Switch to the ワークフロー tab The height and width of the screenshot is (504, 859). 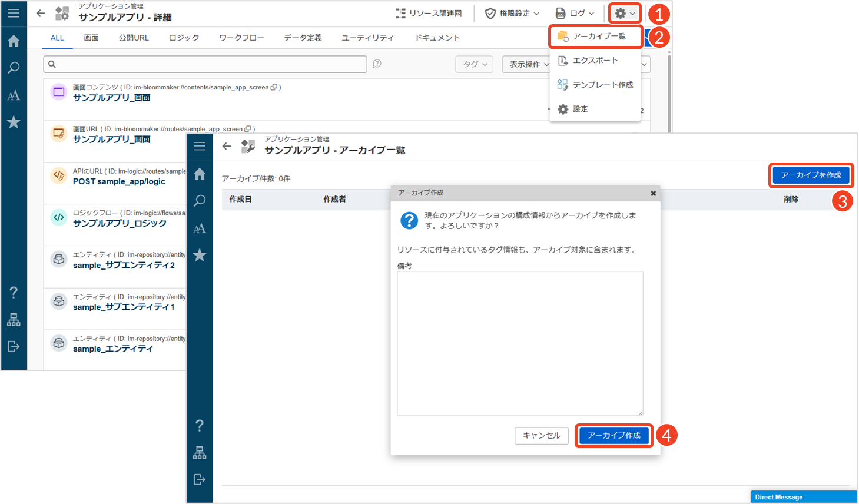pyautogui.click(x=241, y=38)
